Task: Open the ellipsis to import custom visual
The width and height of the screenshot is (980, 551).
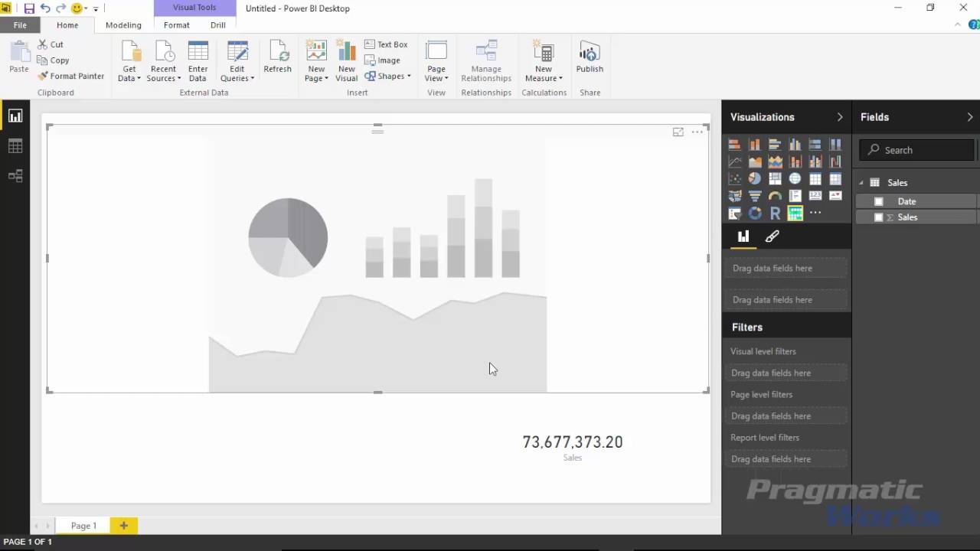Action: click(815, 213)
